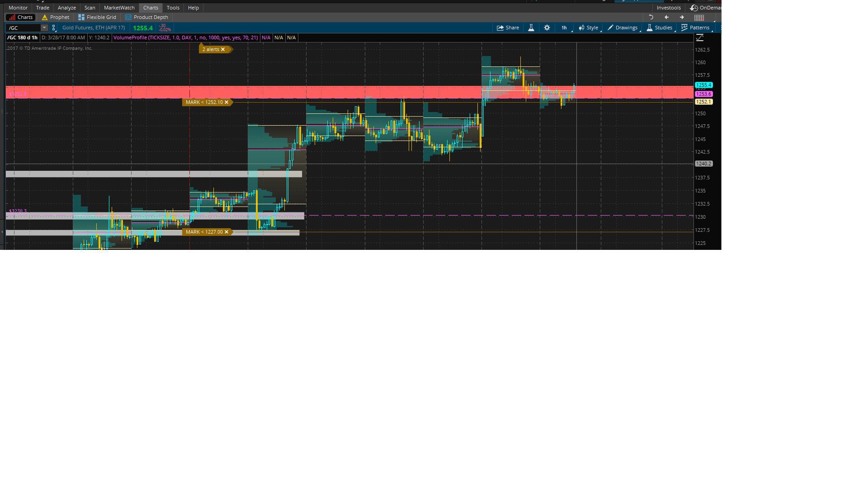Screen dimensions: 868x488
Task: Open the Monitor tab
Action: [18, 8]
